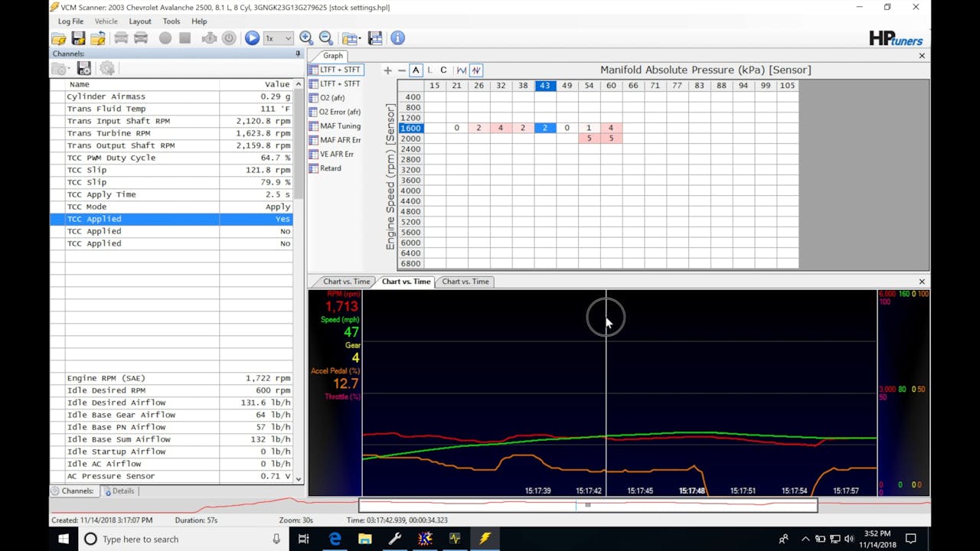Click the save layout icon in toolbar
This screenshot has width=980, height=551.
[375, 38]
